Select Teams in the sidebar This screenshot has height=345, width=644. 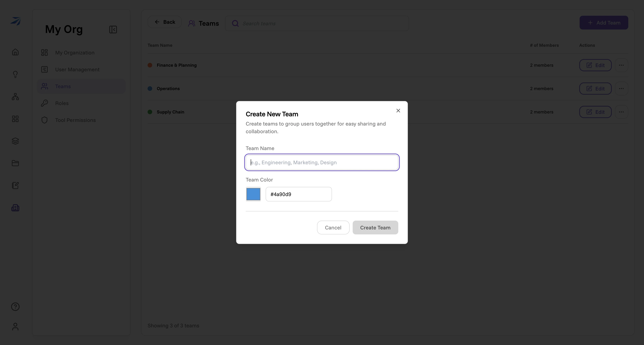81,86
